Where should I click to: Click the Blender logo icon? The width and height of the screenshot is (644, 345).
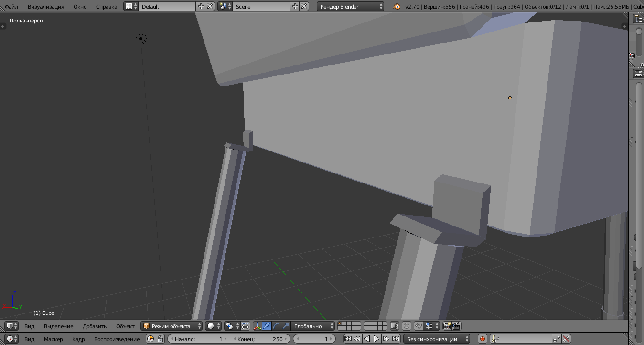tap(397, 6)
